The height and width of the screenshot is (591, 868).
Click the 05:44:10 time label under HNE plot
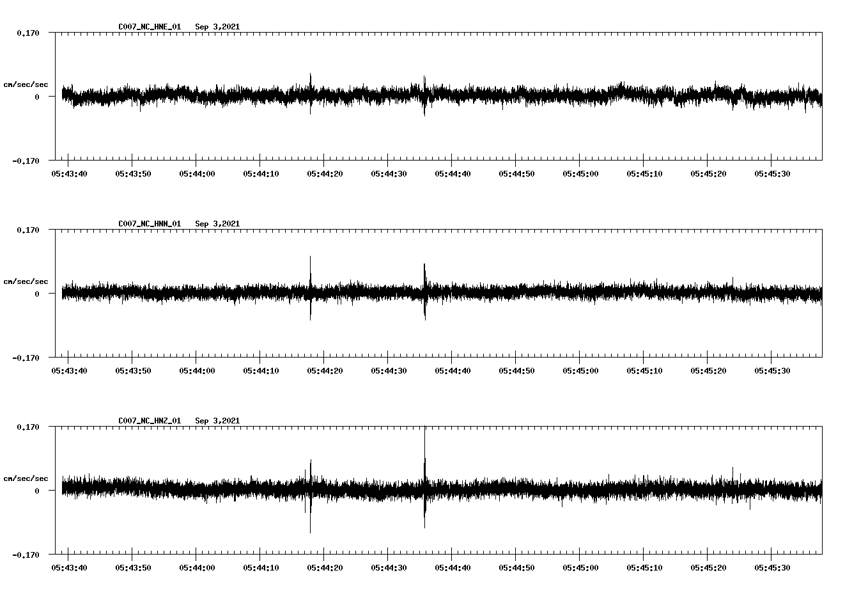(x=261, y=173)
